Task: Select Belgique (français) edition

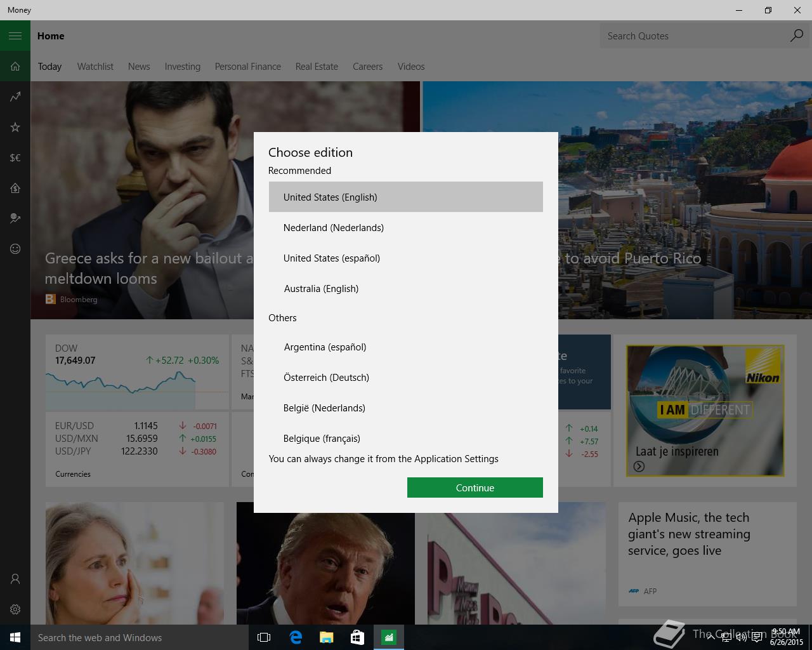Action: pyautogui.click(x=406, y=437)
